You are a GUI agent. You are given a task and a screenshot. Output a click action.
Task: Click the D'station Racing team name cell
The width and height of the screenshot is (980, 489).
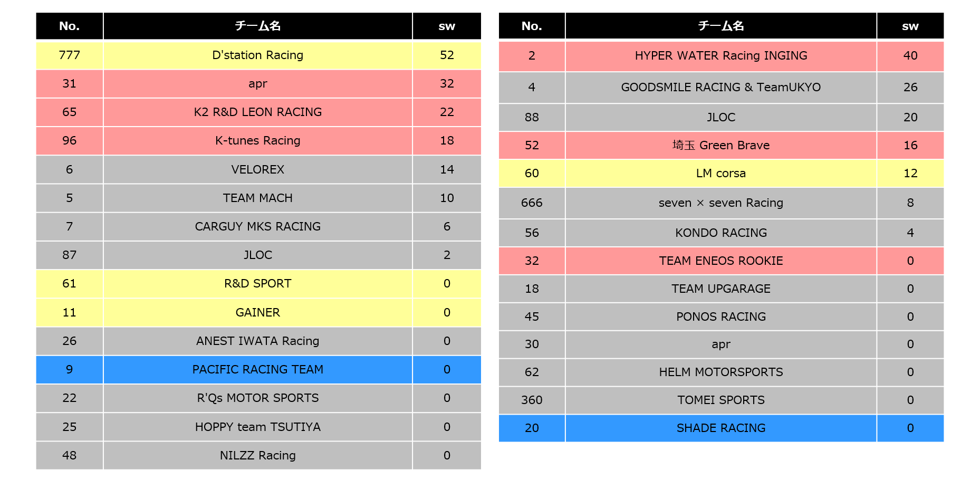(x=257, y=55)
